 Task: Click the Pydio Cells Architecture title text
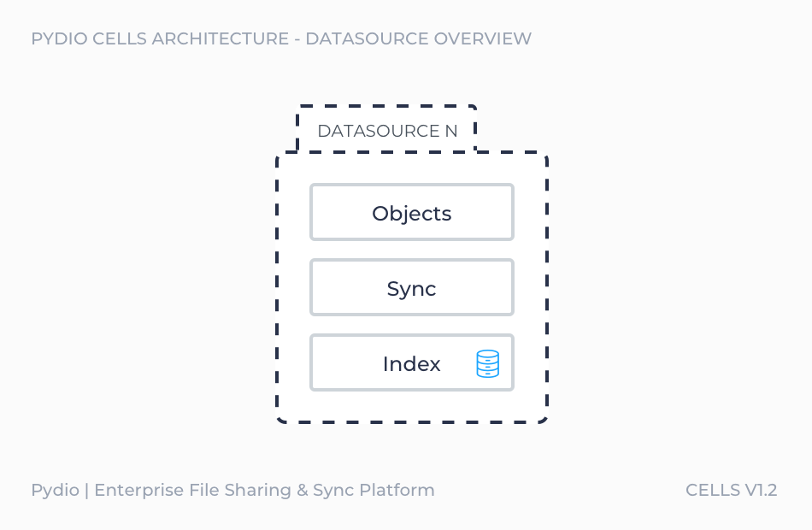pyautogui.click(x=281, y=38)
